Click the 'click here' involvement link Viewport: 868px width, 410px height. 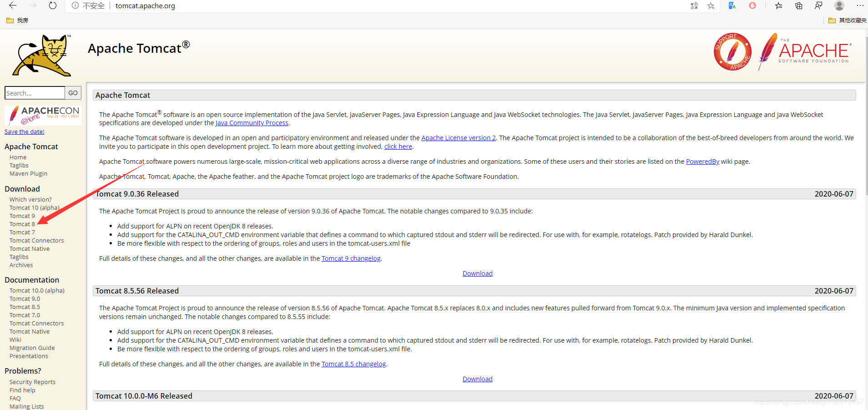click(398, 147)
